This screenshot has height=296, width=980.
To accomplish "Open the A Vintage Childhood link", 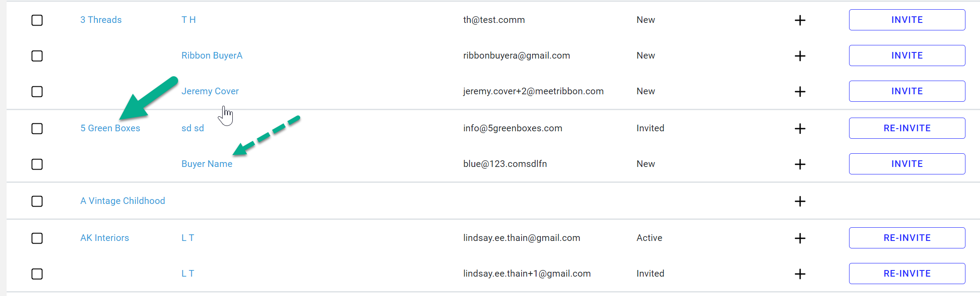I will pyautogui.click(x=123, y=201).
